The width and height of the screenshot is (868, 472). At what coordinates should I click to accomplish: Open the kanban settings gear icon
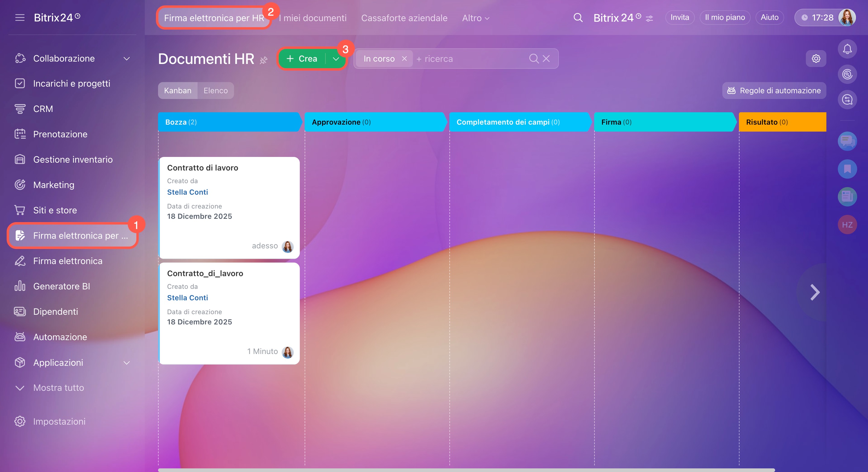[816, 59]
